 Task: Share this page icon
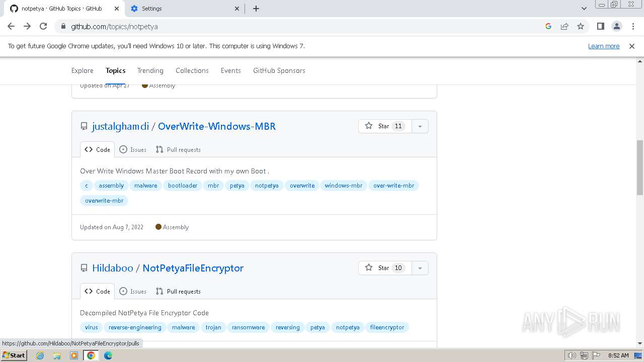tap(565, 26)
